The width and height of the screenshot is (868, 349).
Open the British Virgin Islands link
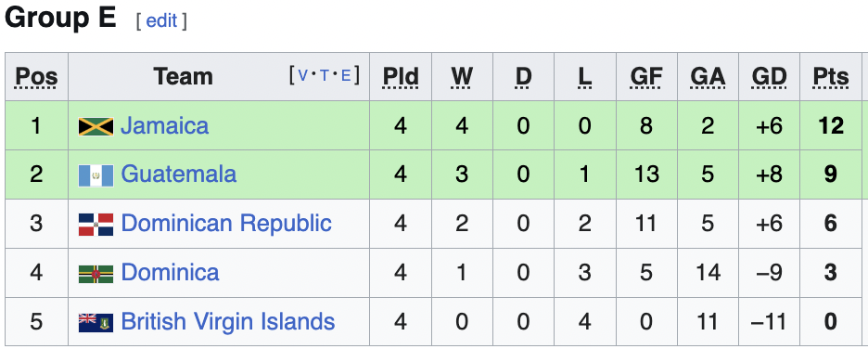227,321
